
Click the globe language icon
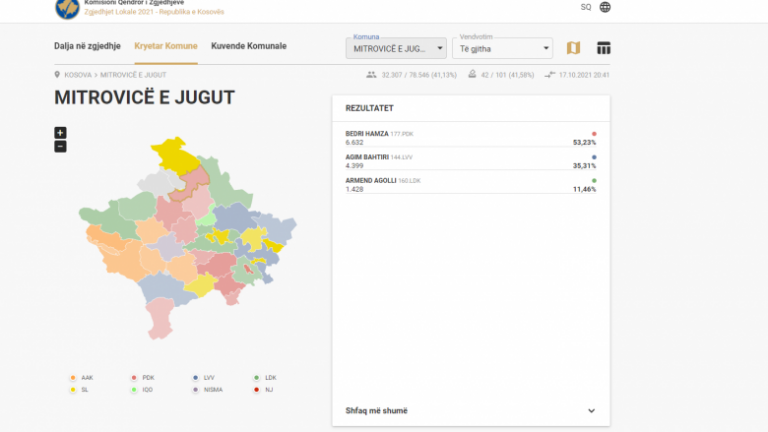(x=605, y=7)
